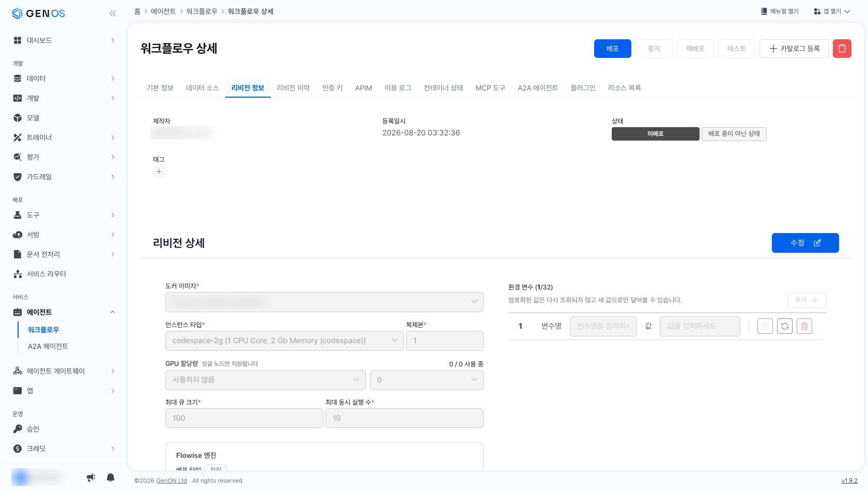Expand the 데이터 sidebar section
868x491 pixels.
click(x=64, y=79)
